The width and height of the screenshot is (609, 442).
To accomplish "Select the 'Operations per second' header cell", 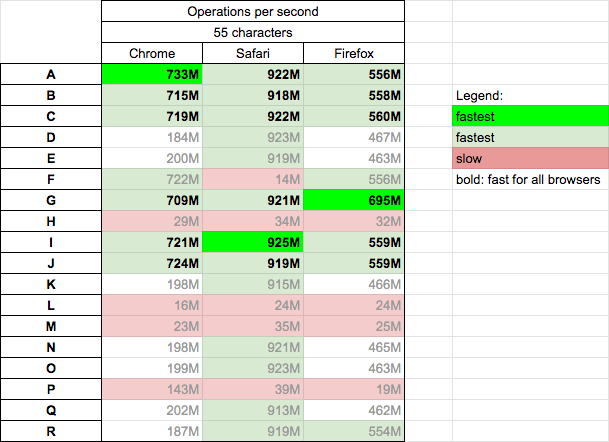I will pos(253,11).
